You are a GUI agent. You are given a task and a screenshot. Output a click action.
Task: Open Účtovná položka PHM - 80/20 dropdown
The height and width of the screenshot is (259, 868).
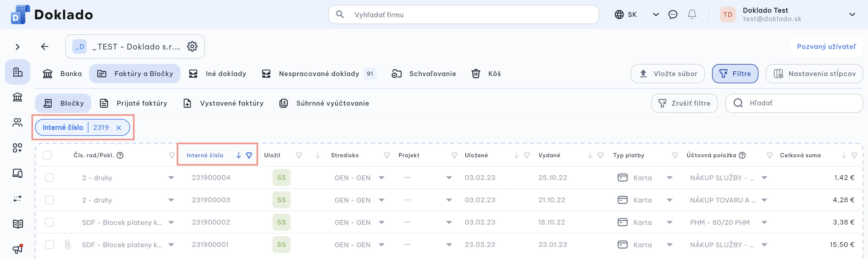(x=764, y=222)
